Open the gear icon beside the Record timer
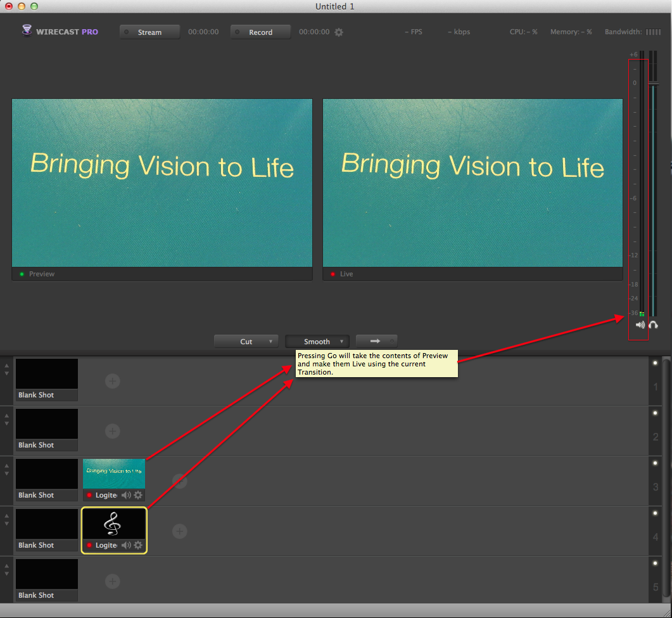This screenshot has width=672, height=618. (339, 32)
